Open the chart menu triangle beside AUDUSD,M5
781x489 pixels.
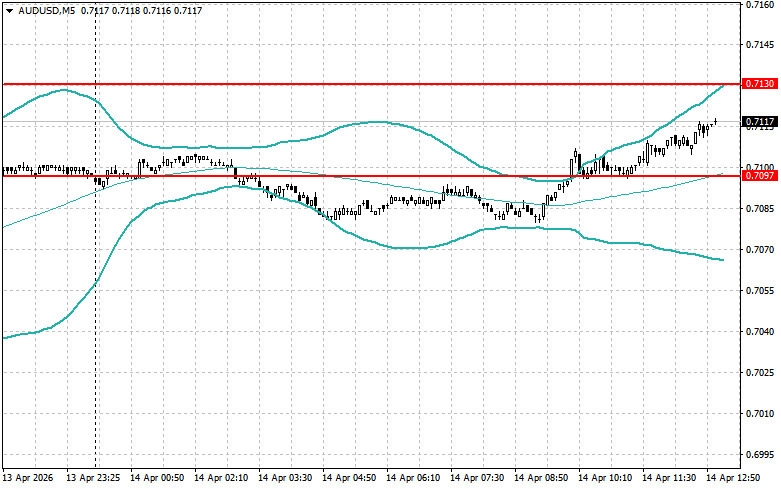click(x=9, y=10)
